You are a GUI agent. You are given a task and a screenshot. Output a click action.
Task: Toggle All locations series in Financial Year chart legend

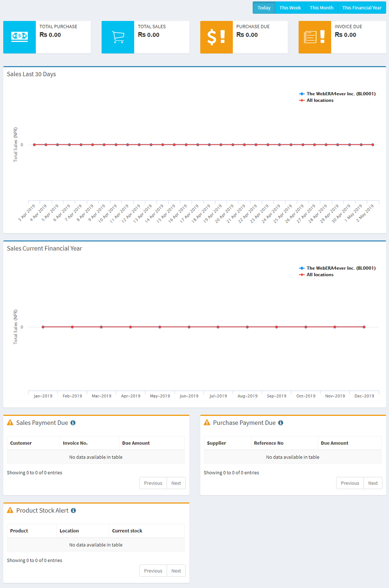319,275
